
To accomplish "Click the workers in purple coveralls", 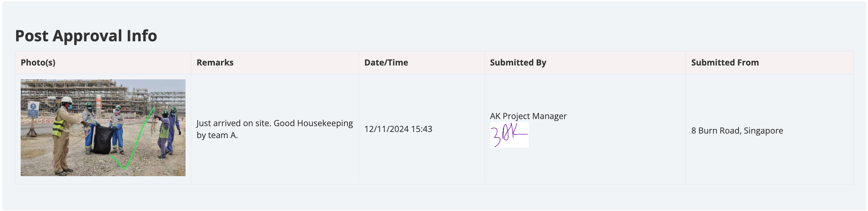I will point(169,133).
